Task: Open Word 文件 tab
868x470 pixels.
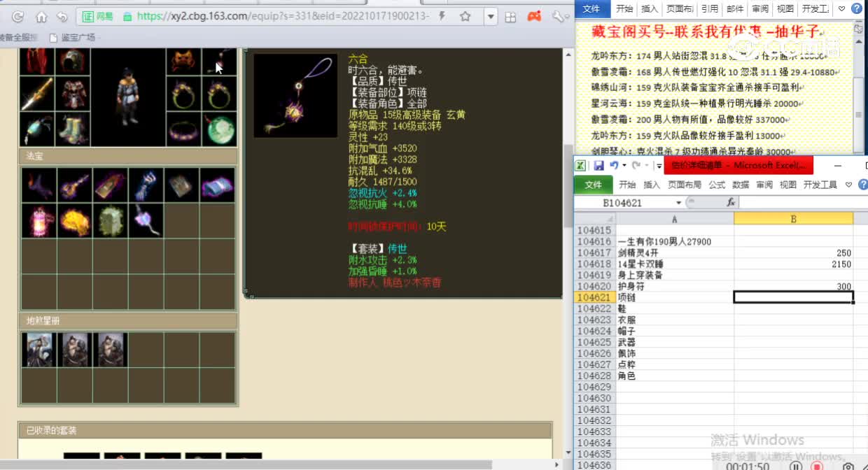Action: coord(591,8)
